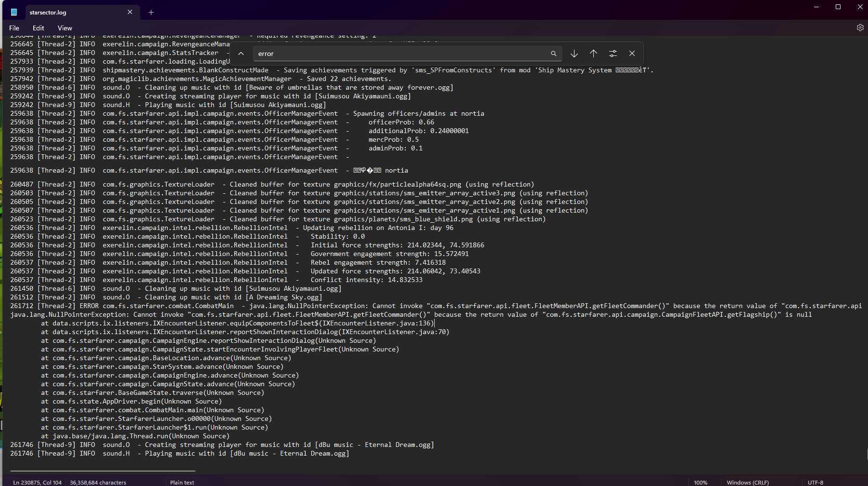The image size is (868, 486).
Task: Click the find input field containing 'error'
Action: pos(400,54)
